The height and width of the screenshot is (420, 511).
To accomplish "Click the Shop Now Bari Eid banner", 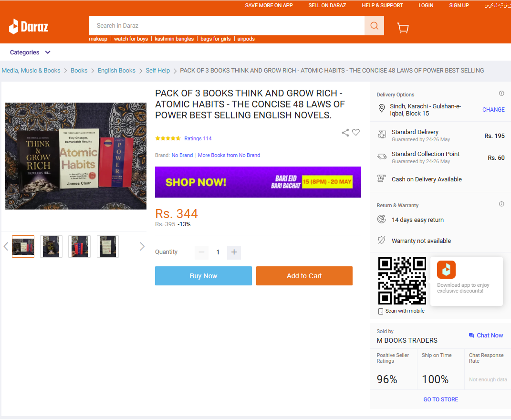I will pyautogui.click(x=258, y=182).
